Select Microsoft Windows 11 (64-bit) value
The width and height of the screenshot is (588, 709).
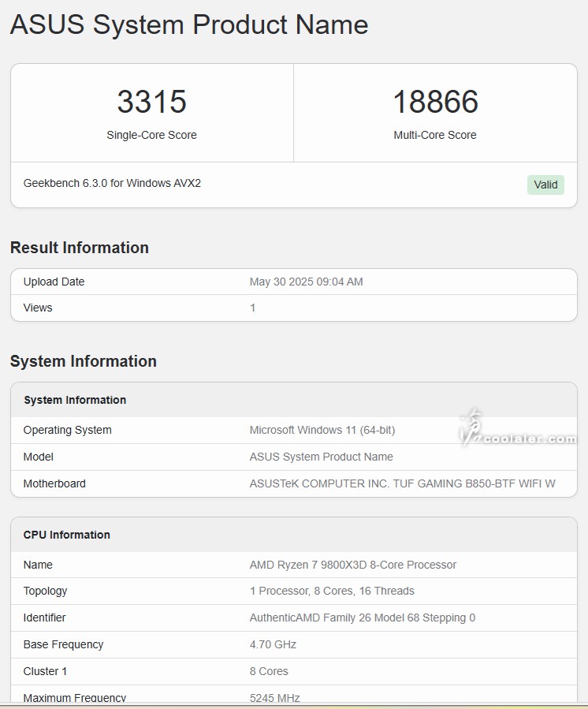coord(322,430)
